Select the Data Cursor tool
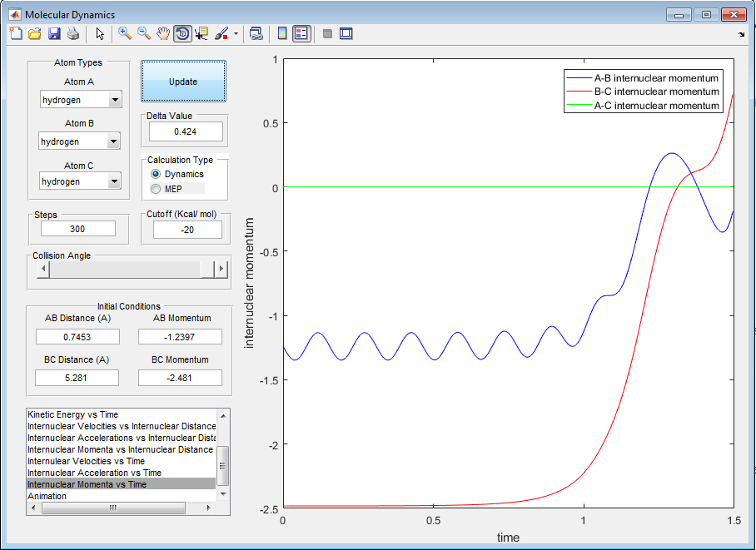This screenshot has height=550, width=756. tap(201, 34)
